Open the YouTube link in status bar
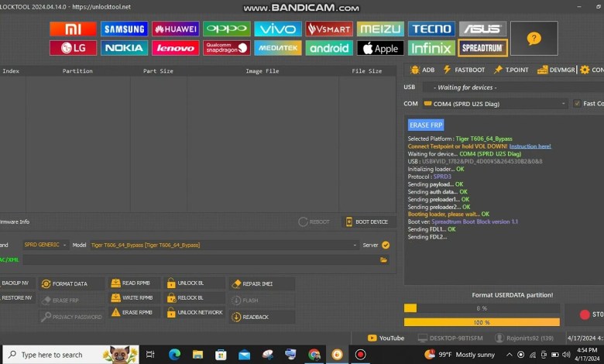 coord(386,338)
